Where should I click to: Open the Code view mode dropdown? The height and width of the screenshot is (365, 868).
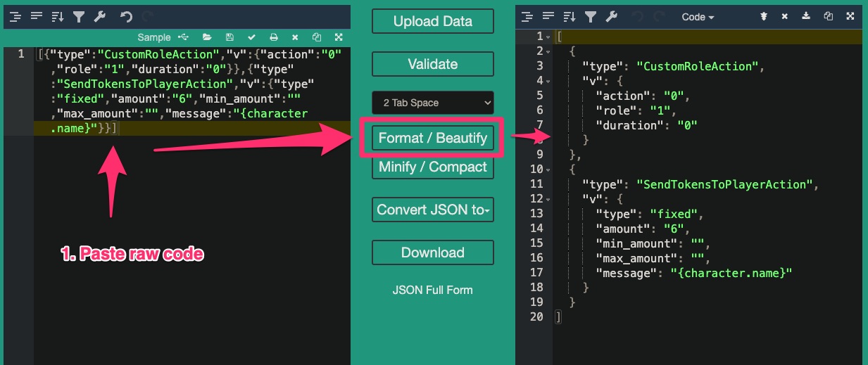point(698,17)
